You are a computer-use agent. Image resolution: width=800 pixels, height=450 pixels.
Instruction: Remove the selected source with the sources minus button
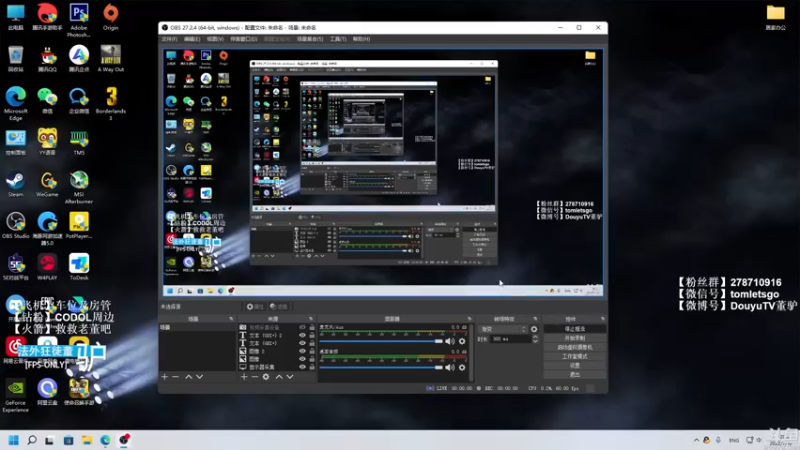pyautogui.click(x=255, y=377)
